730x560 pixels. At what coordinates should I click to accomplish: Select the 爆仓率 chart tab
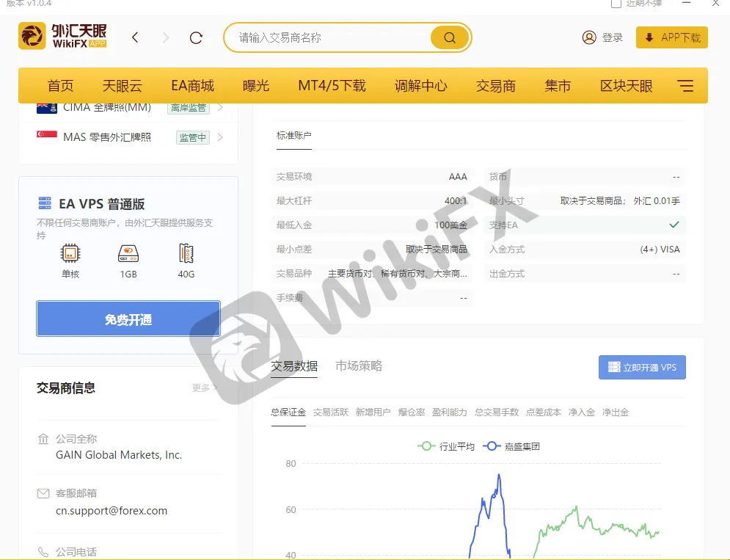(411, 412)
